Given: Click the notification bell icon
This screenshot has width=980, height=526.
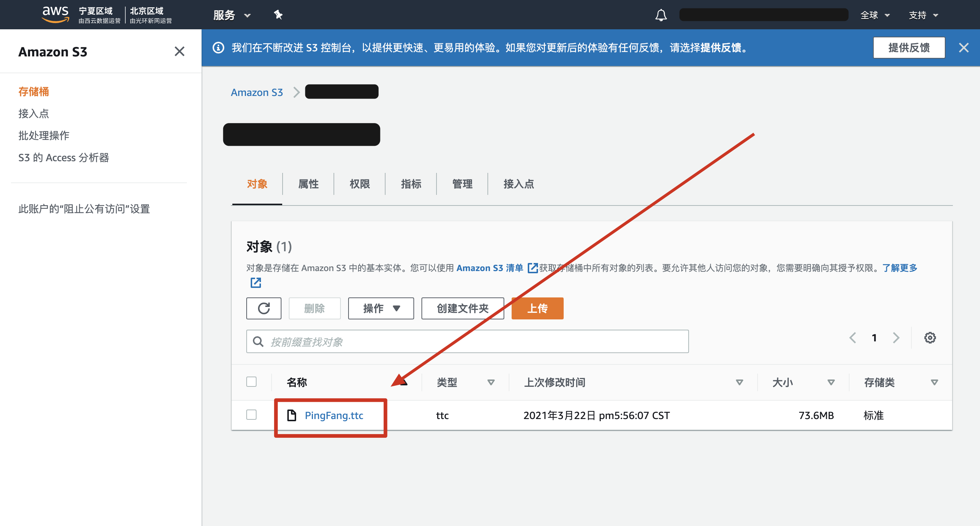Looking at the screenshot, I should pyautogui.click(x=660, y=15).
